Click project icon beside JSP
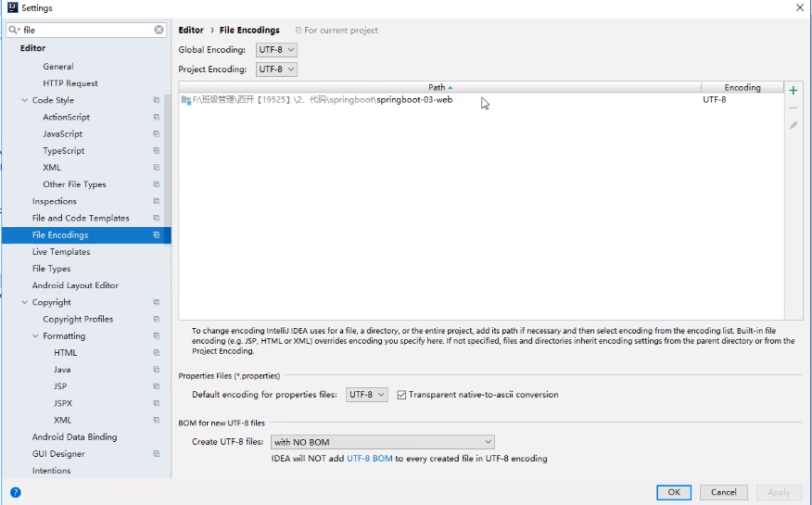The image size is (812, 505). point(157,386)
